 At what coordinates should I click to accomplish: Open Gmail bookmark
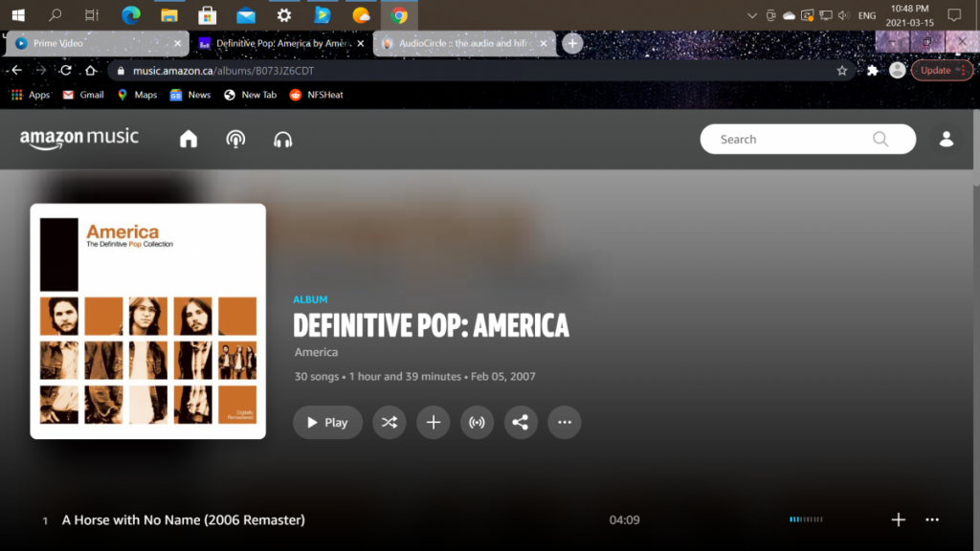point(84,95)
